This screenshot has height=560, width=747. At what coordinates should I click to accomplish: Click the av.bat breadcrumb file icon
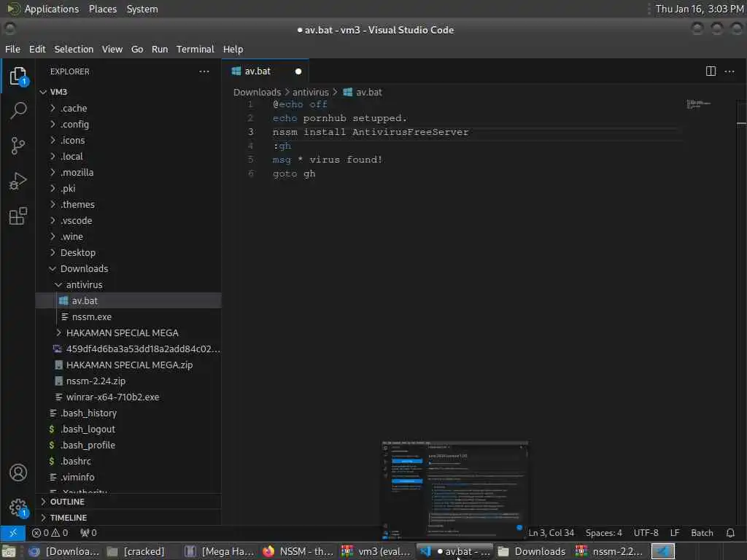click(x=348, y=92)
